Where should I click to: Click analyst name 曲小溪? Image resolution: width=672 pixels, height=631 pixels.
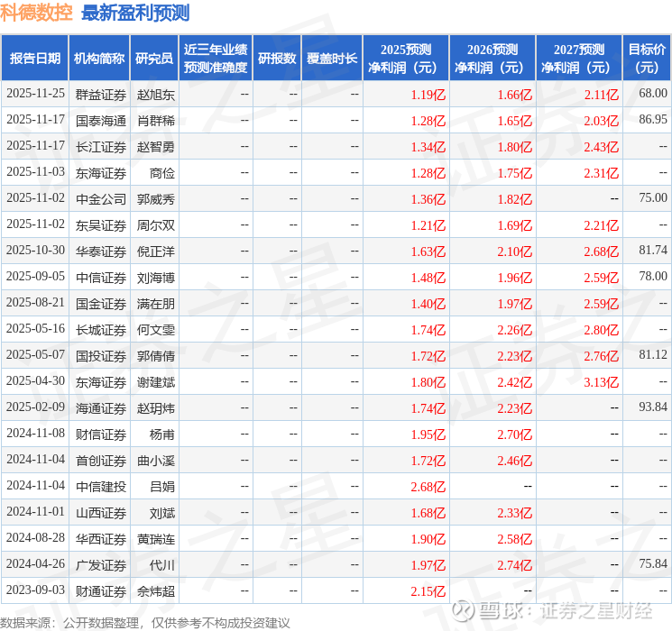point(155,461)
